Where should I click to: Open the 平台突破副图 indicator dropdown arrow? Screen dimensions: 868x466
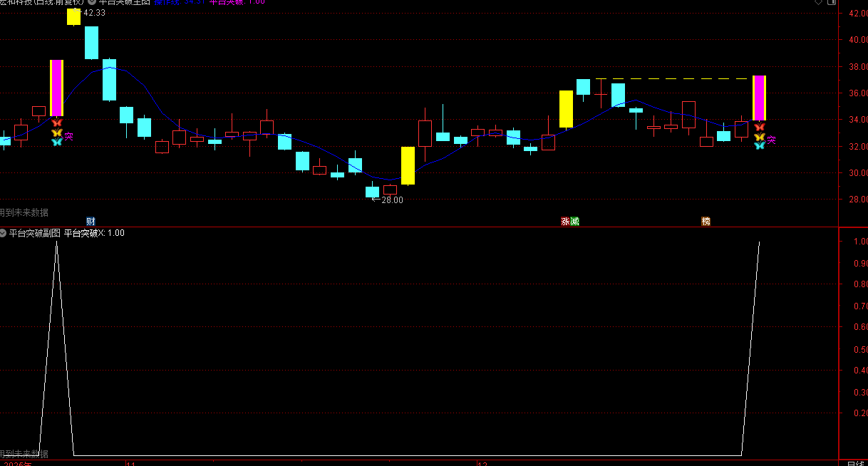[3, 233]
